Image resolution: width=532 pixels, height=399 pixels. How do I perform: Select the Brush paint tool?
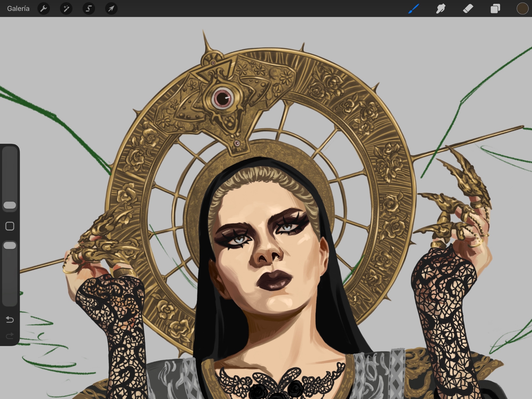tap(414, 9)
